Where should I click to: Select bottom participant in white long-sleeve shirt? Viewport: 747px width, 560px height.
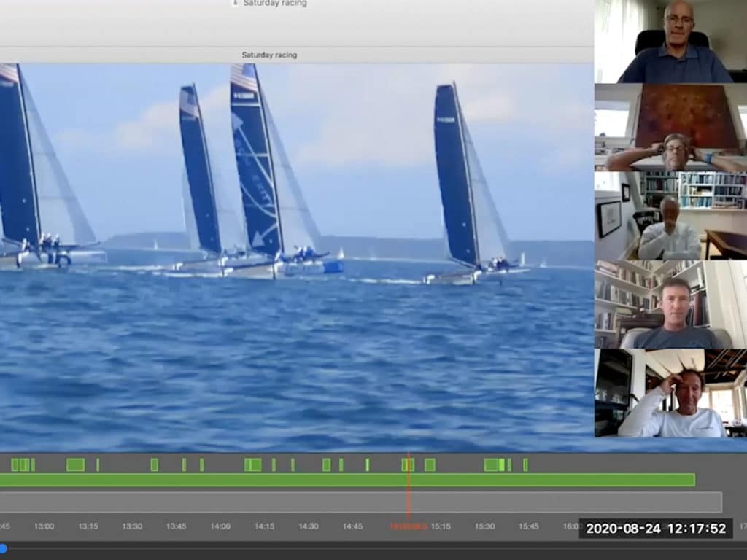670,392
